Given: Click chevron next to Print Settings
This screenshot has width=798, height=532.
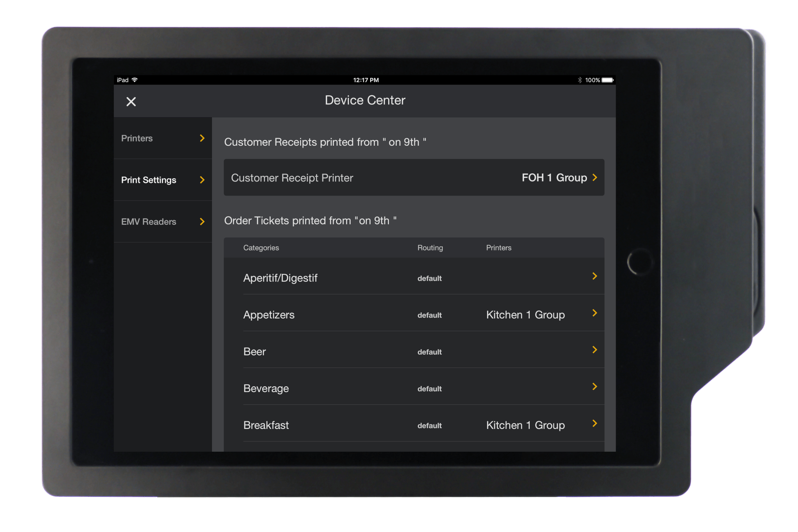Looking at the screenshot, I should [x=202, y=180].
